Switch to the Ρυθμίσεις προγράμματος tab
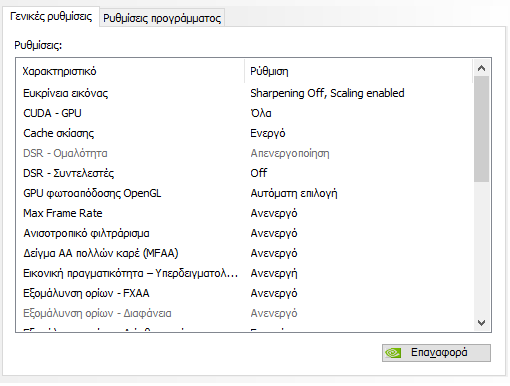Image resolution: width=510 pixels, height=386 pixels. point(162,18)
